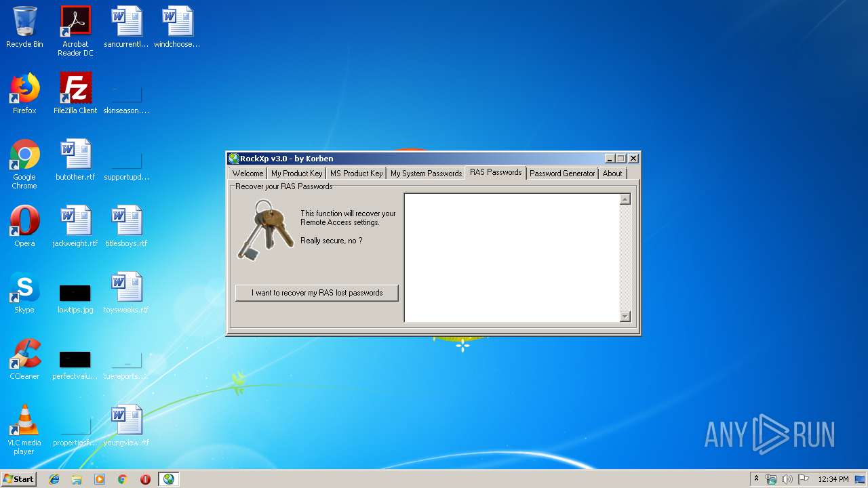Click the Start button
The height and width of the screenshot is (488, 868).
coord(19,479)
